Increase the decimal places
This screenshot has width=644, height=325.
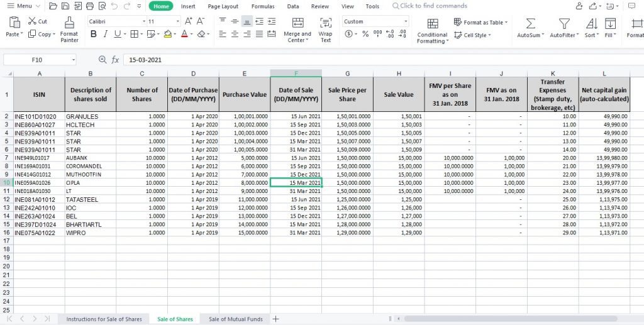pos(390,34)
